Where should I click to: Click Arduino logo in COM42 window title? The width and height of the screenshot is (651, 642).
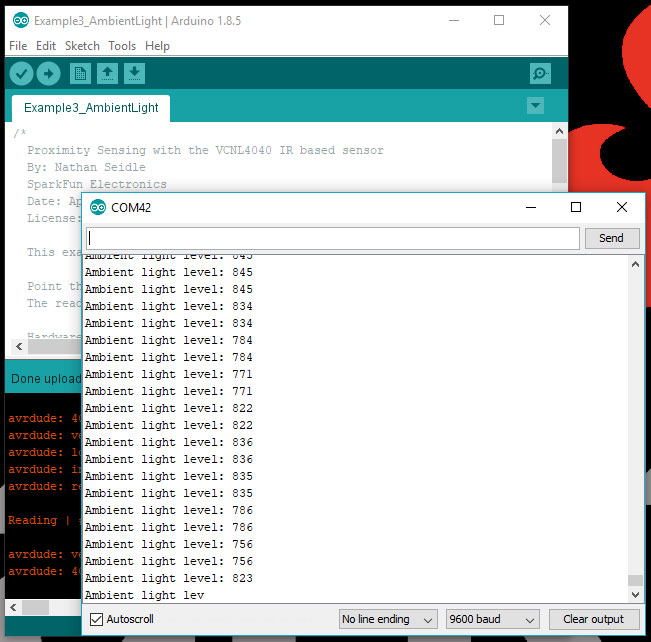click(x=98, y=207)
